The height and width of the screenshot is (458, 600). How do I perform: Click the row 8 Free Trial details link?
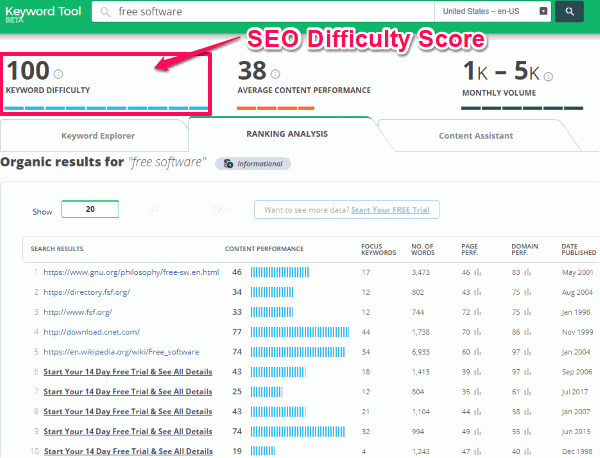[128, 412]
